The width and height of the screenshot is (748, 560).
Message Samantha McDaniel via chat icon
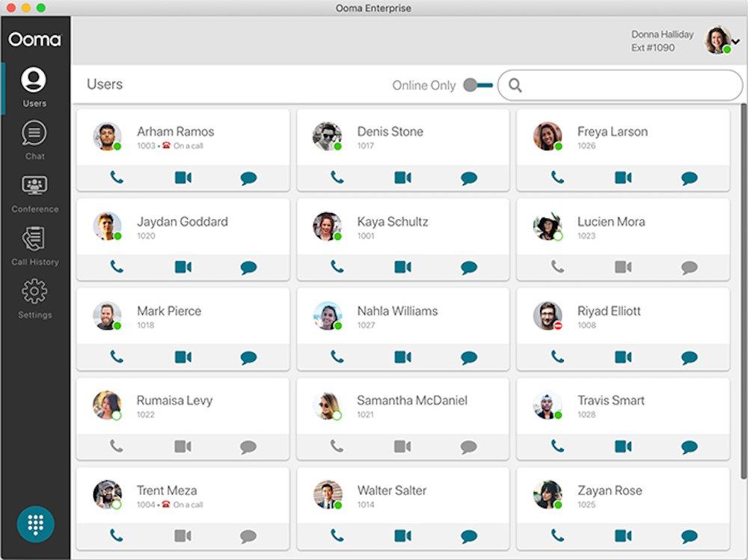pos(468,446)
